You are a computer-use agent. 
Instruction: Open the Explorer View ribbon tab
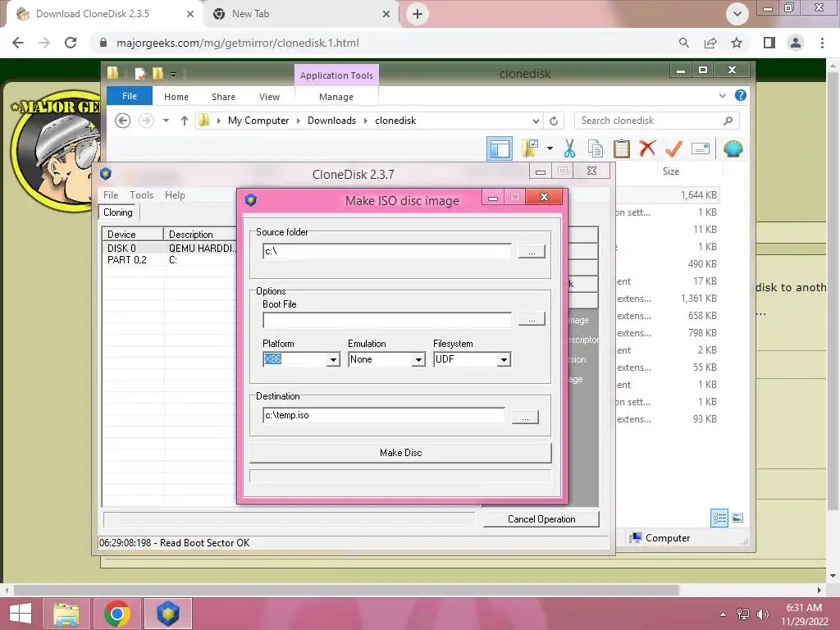[x=269, y=97]
